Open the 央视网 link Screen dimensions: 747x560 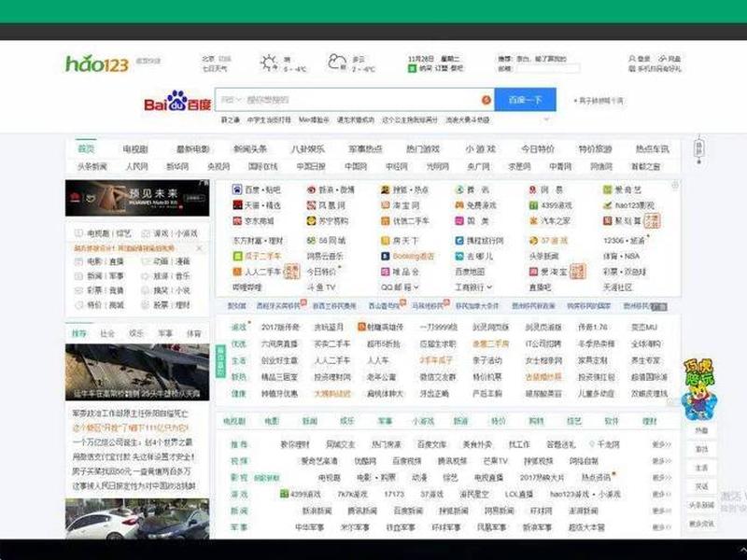tap(218, 166)
